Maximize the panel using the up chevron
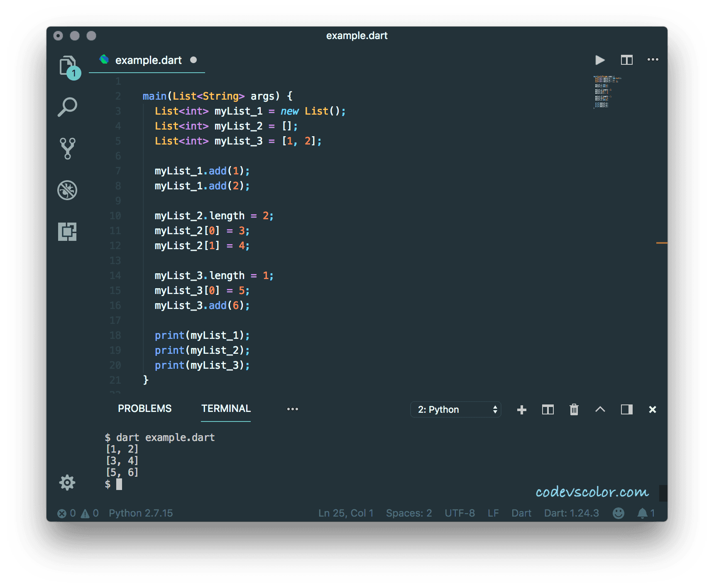Viewport: 714px width, 588px height. click(600, 409)
